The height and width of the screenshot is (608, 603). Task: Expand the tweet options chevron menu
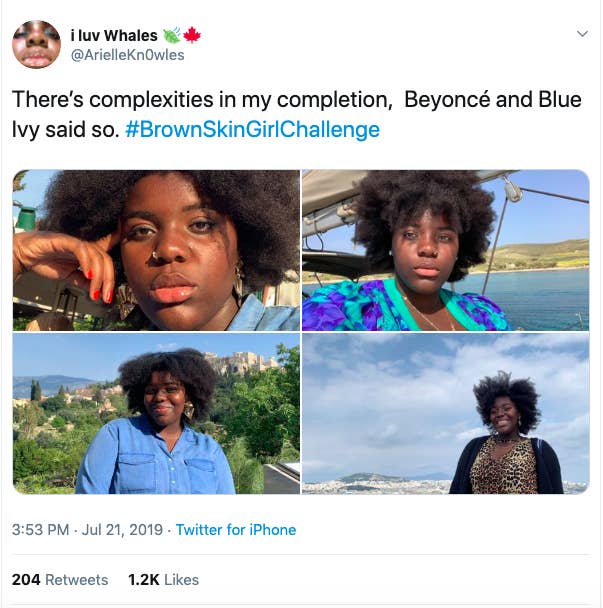click(x=583, y=35)
